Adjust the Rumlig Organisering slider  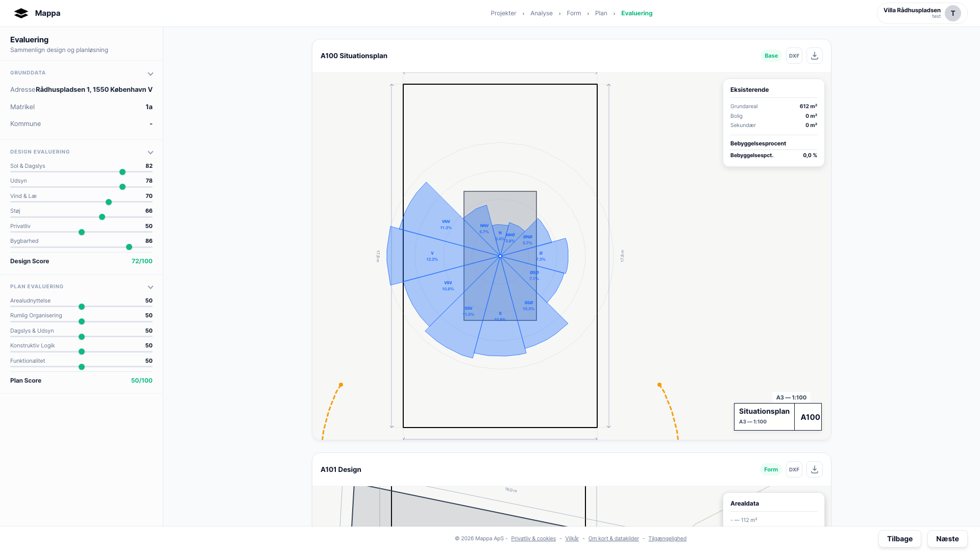point(82,321)
